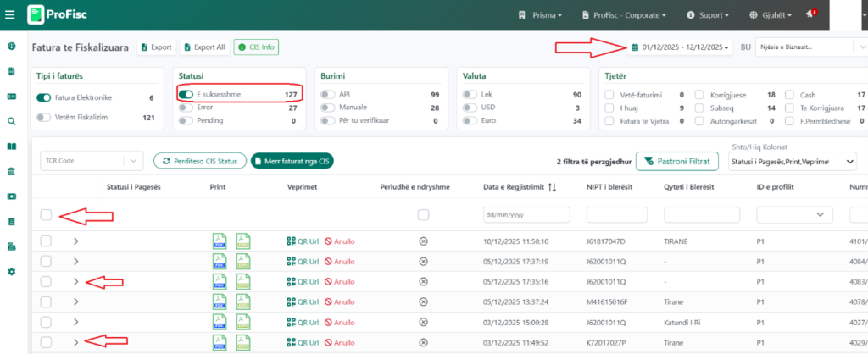Expand row dated 05/12/2025 17:35:16
This screenshot has width=868, height=354.
pyautogui.click(x=75, y=281)
